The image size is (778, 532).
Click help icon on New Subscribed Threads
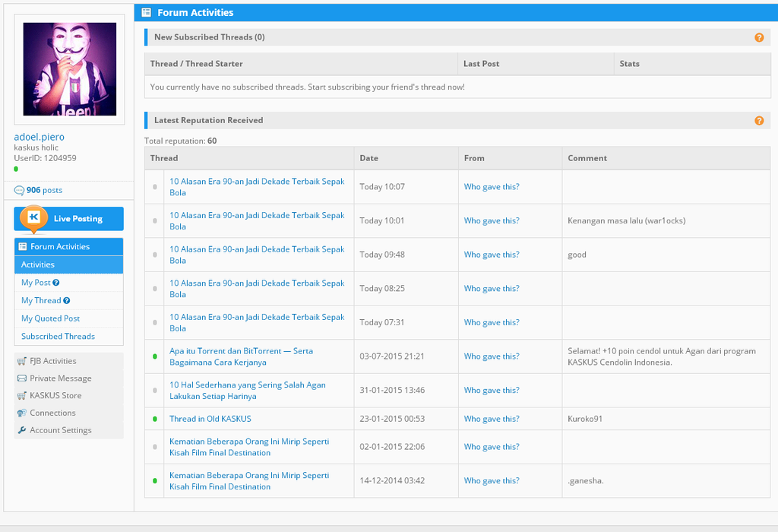pos(759,37)
